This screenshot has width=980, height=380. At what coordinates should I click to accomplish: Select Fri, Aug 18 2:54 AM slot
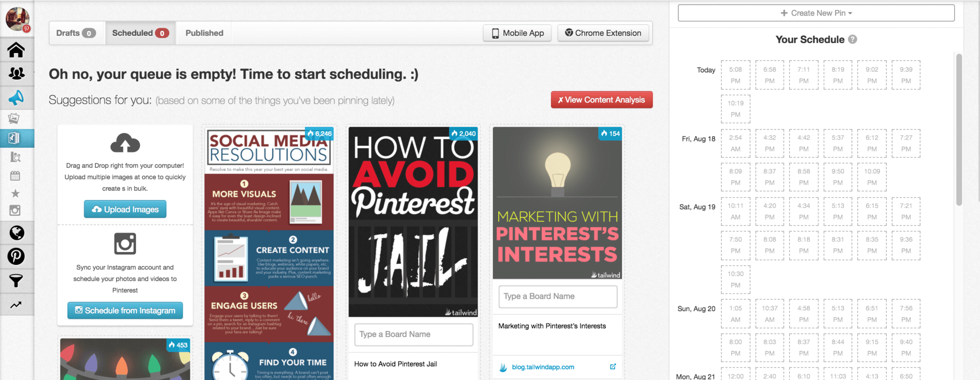click(735, 143)
